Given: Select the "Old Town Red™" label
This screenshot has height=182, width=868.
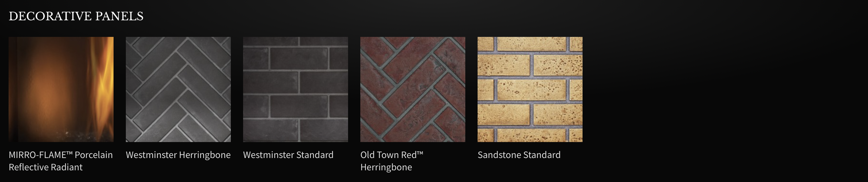Looking at the screenshot, I should click(392, 155).
